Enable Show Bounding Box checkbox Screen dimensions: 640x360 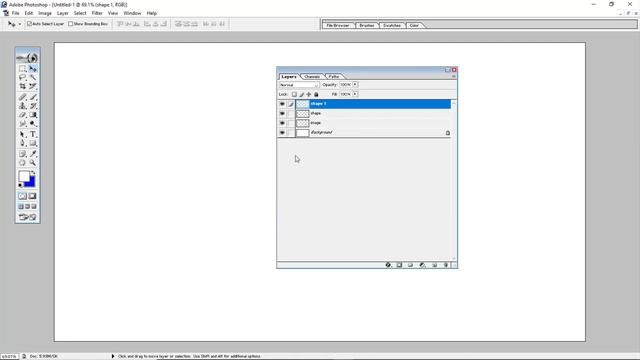[x=71, y=24]
